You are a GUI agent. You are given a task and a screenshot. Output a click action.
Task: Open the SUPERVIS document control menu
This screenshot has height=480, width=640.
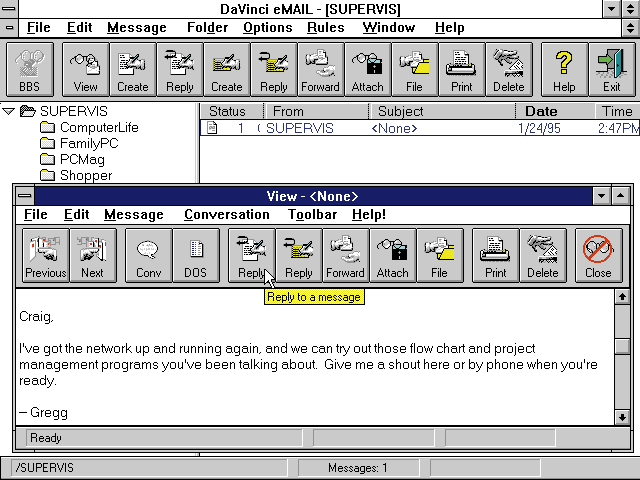pyautogui.click(x=9, y=28)
